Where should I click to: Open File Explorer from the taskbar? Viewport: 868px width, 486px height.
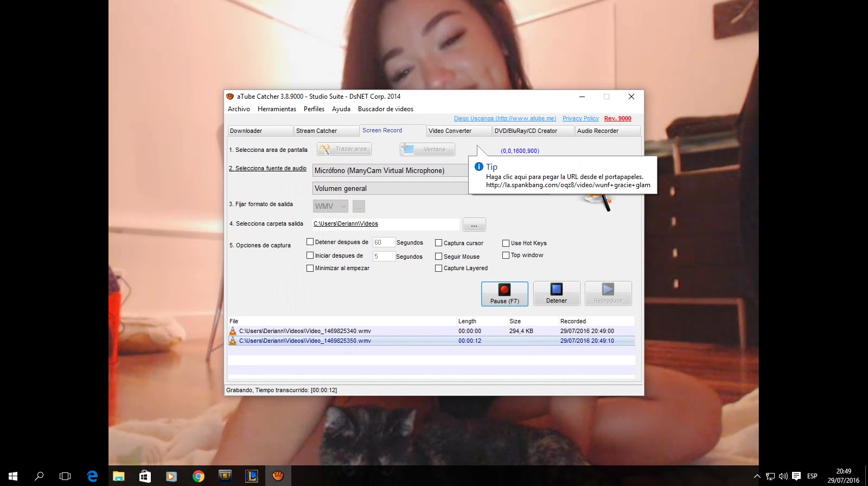pos(118,476)
